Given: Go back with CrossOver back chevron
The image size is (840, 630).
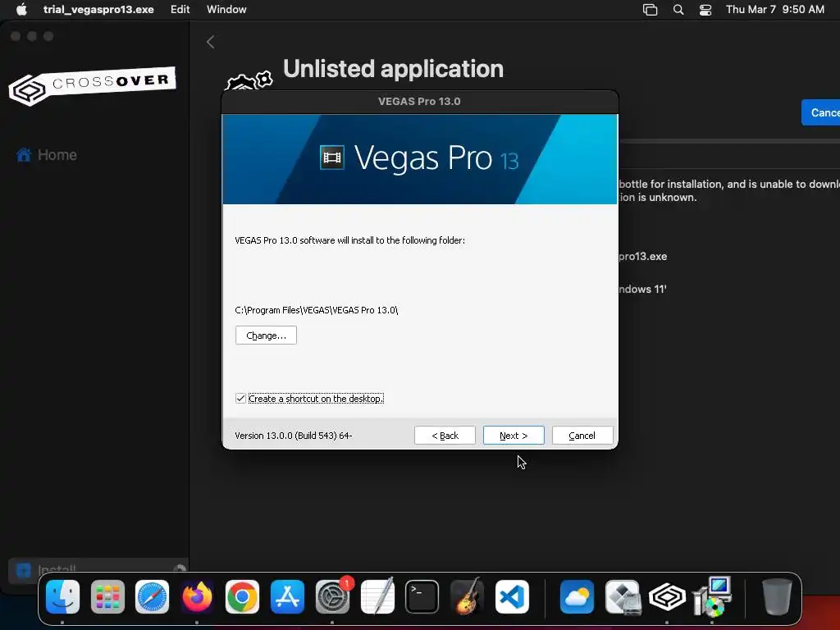Looking at the screenshot, I should click(211, 42).
